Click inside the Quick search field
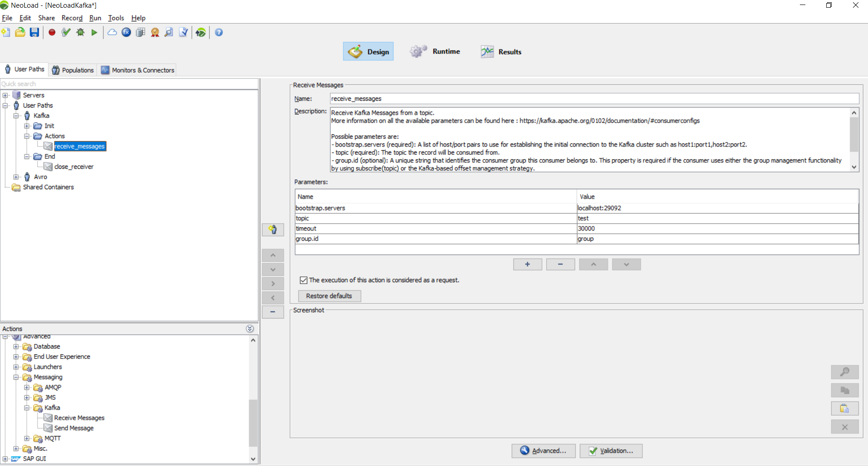868x466 pixels. (45, 83)
